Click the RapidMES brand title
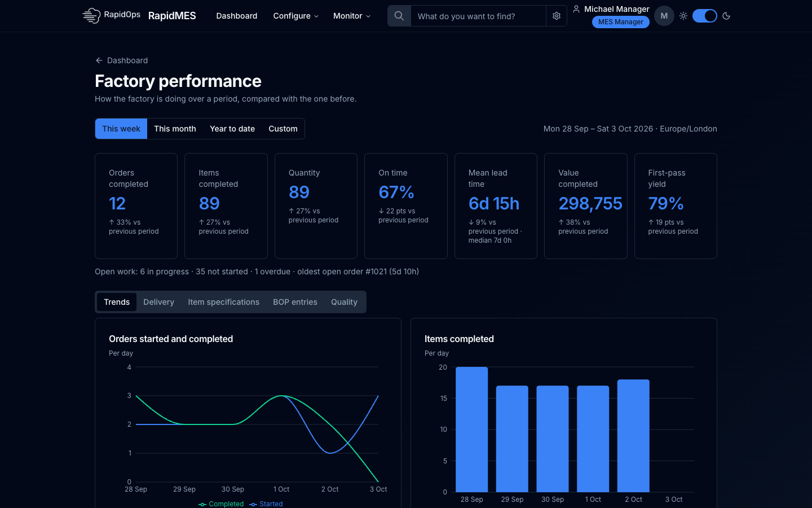 coord(172,16)
